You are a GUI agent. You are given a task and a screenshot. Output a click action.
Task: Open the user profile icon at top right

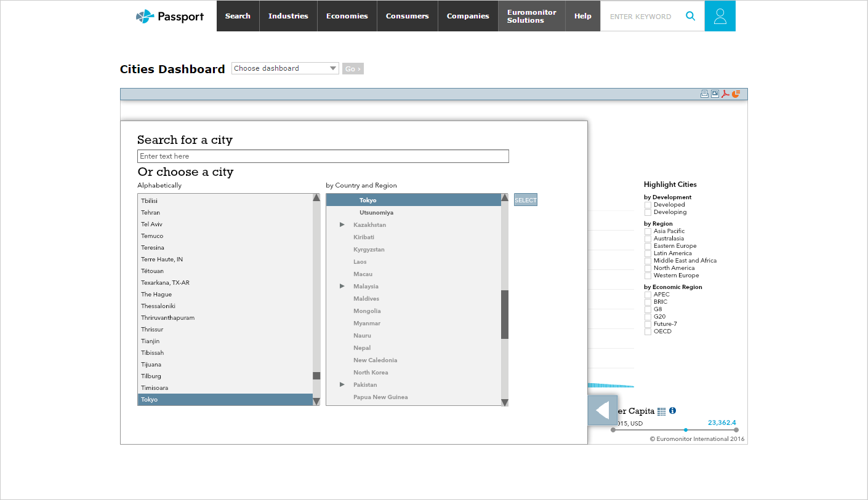coord(720,16)
